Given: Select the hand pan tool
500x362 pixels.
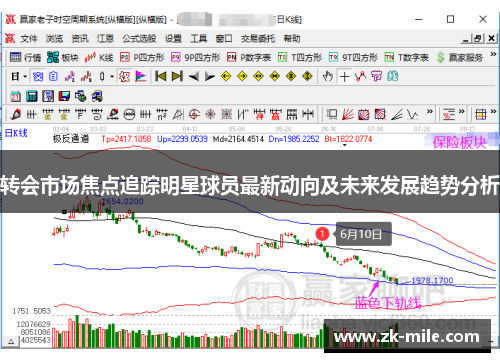Looking at the screenshot, I should 328,76.
